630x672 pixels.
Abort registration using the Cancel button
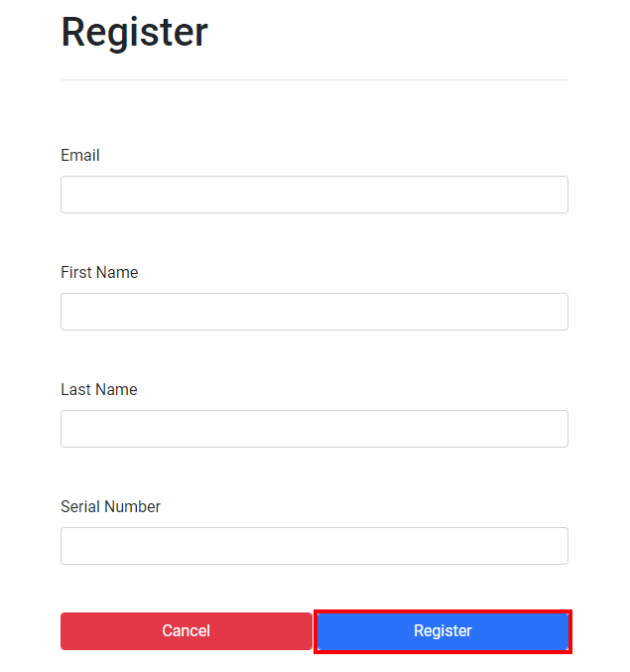tap(187, 631)
